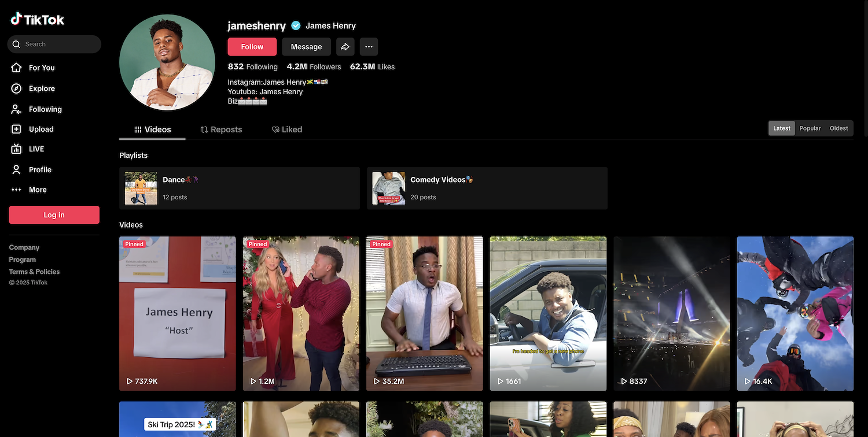Expand the Company footer section

pos(24,247)
